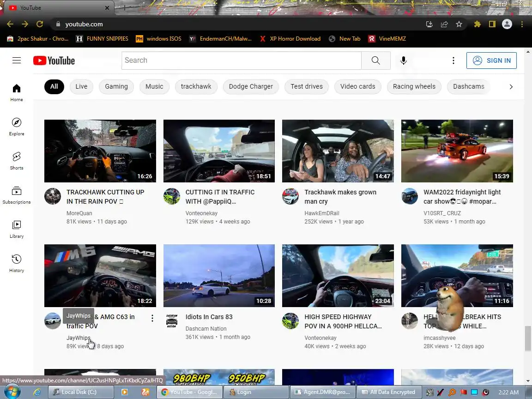
Task: Bookmark this page with star icon
Action: point(459,24)
